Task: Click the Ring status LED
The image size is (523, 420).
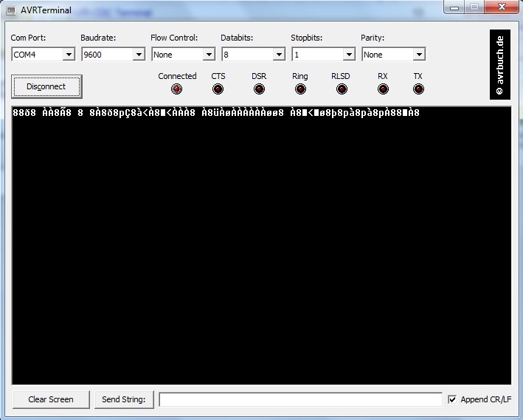Action: click(x=300, y=89)
